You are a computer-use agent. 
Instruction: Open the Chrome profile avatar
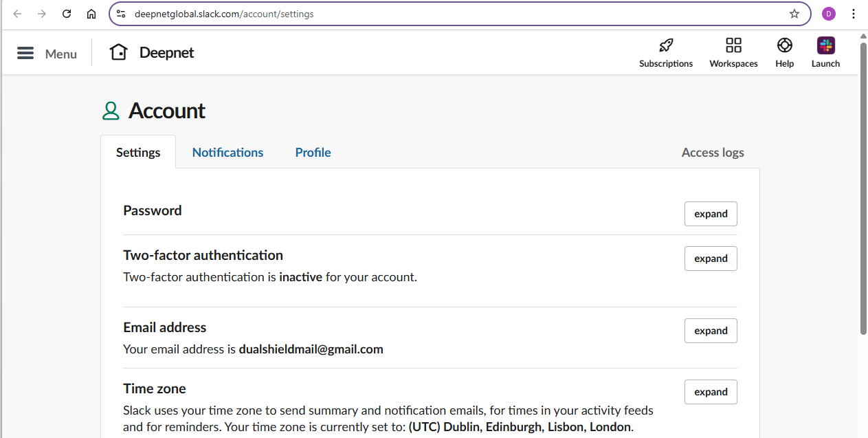829,14
